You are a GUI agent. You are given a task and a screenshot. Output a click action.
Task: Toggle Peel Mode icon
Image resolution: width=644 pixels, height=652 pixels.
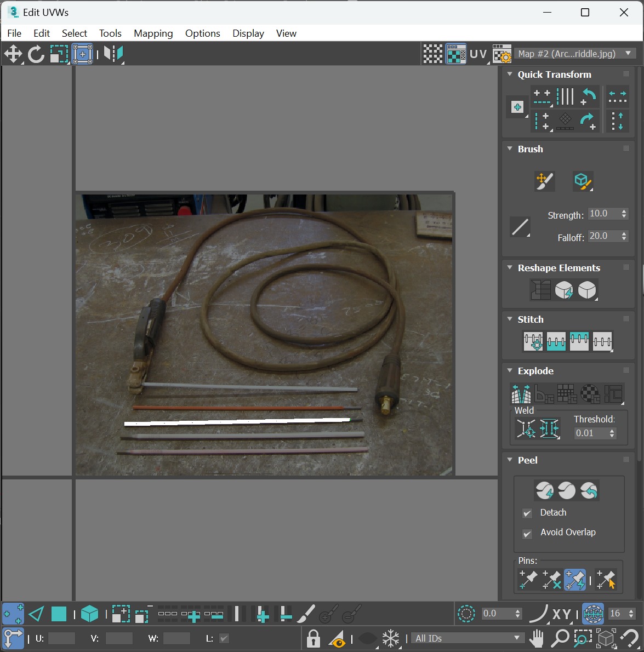[567, 491]
